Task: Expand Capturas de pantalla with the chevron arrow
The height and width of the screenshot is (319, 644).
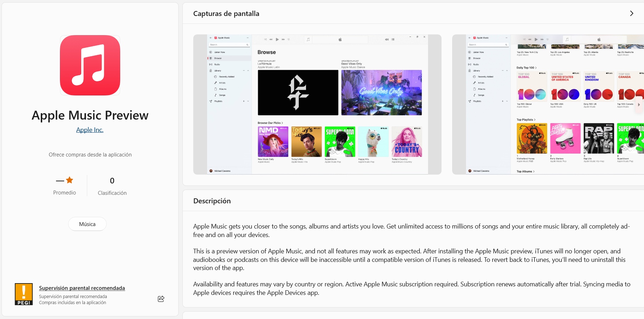Action: 632,13
